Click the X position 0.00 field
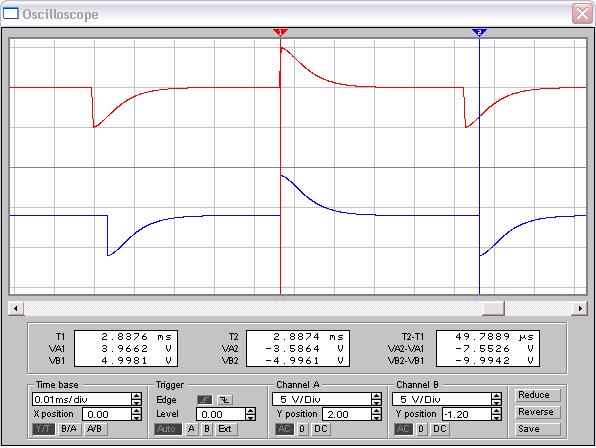The height and width of the screenshot is (448, 596). 107,414
